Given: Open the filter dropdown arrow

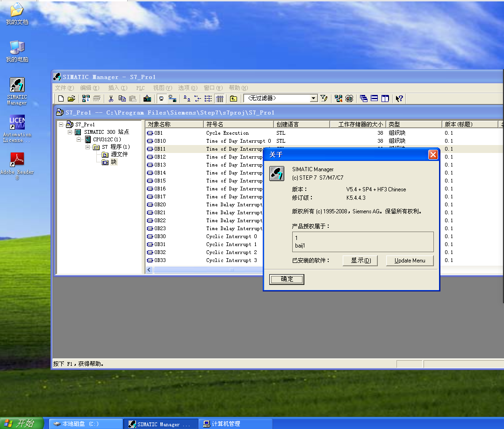Looking at the screenshot, I should coord(314,98).
